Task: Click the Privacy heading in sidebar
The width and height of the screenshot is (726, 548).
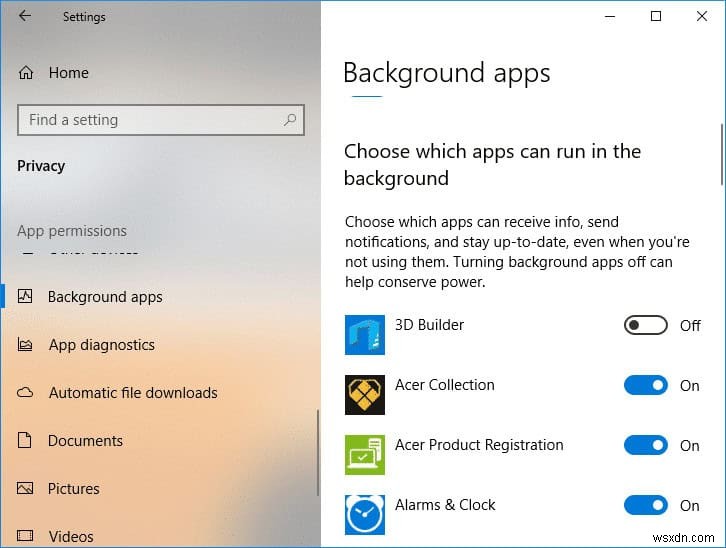Action: click(x=41, y=166)
